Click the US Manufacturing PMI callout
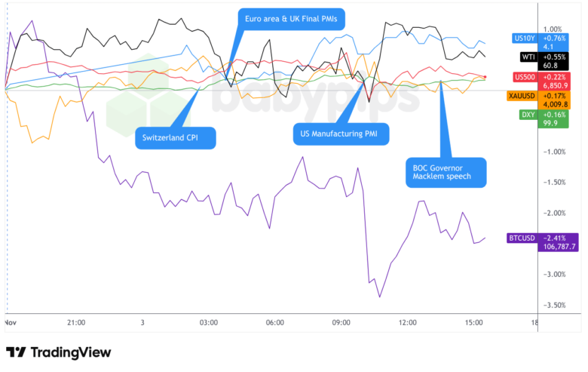The image size is (588, 372). [340, 135]
